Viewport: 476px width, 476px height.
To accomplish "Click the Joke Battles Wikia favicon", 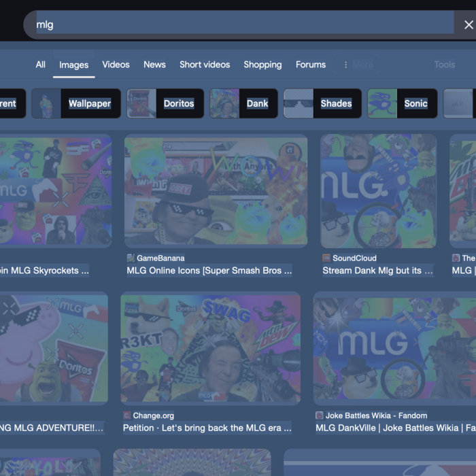I will (x=320, y=415).
